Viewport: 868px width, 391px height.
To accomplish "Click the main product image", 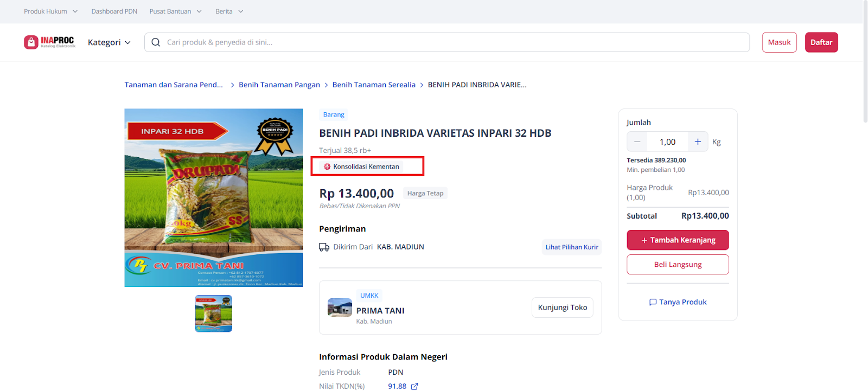I will [214, 198].
